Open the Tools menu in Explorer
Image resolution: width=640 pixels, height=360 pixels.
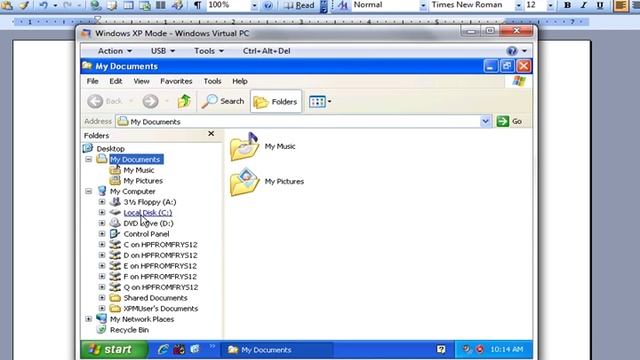[212, 81]
